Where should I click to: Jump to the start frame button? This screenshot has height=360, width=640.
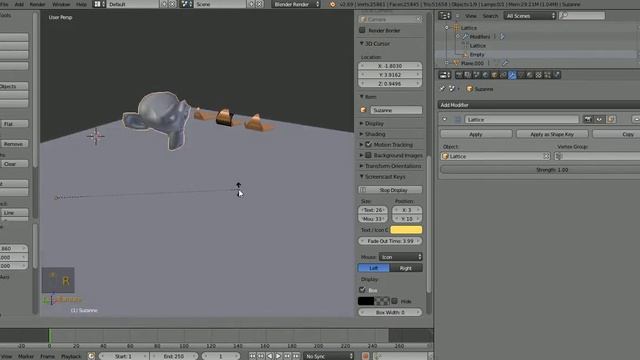(252, 356)
